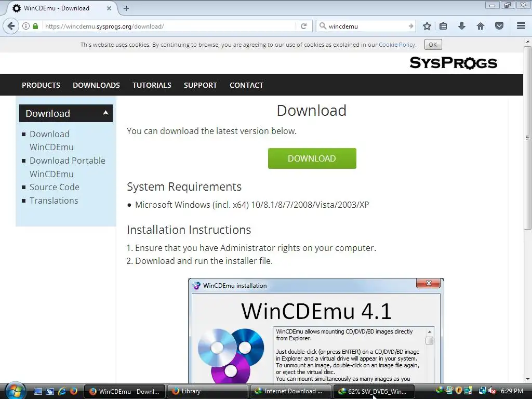Click Show Desktop quick launch icon
The height and width of the screenshot is (399, 532).
[38, 391]
